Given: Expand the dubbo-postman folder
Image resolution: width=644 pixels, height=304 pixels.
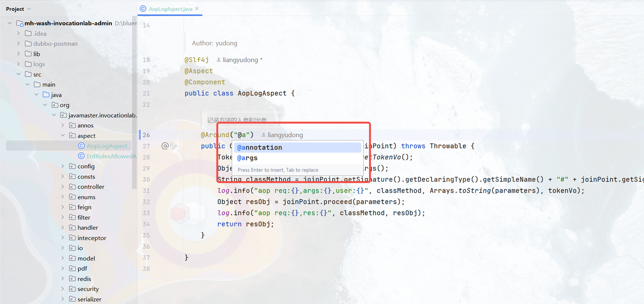Looking at the screenshot, I should click(18, 43).
